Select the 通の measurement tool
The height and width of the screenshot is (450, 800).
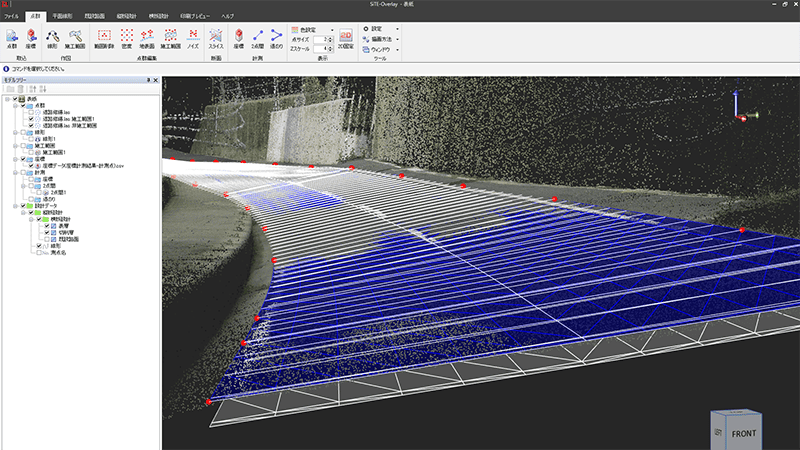click(276, 39)
